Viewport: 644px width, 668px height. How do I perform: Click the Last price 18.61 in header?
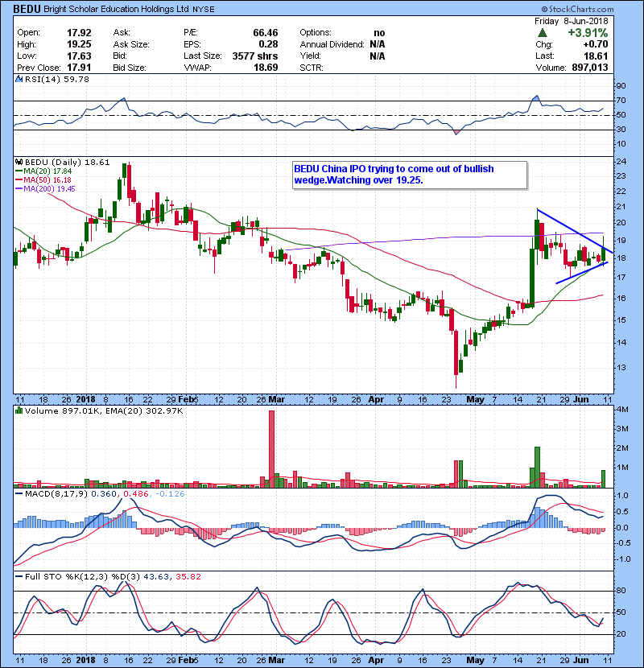click(x=596, y=56)
